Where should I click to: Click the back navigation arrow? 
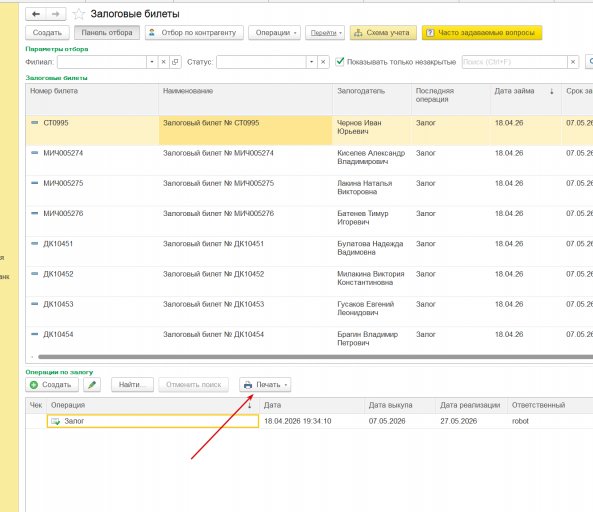tap(36, 14)
